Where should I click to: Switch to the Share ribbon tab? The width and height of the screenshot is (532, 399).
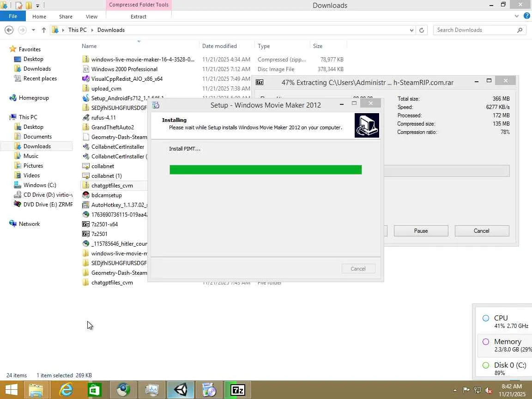pyautogui.click(x=66, y=17)
